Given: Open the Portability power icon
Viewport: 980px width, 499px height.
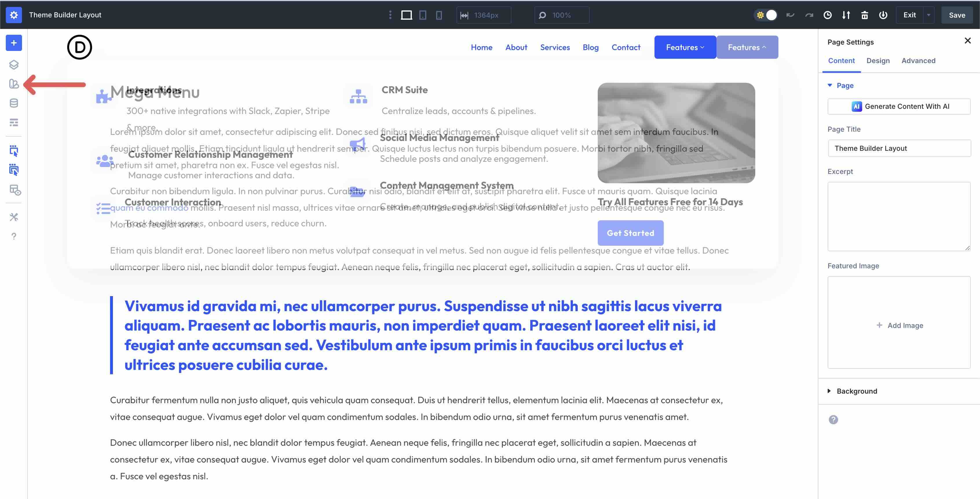Looking at the screenshot, I should 883,15.
